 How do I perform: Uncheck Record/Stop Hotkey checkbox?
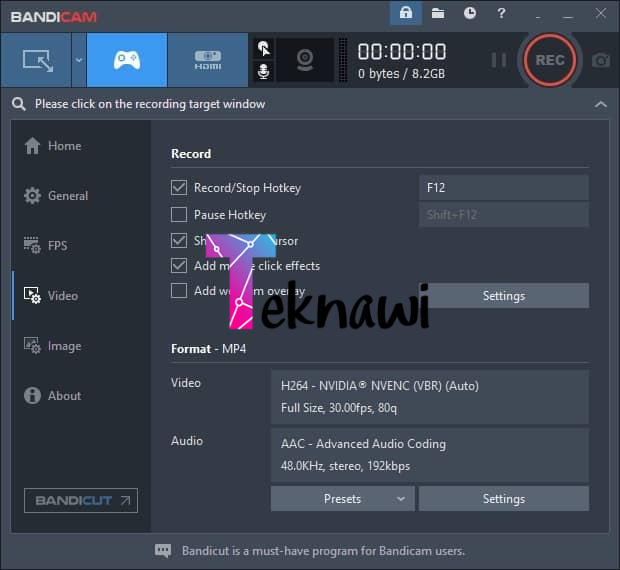click(x=179, y=187)
